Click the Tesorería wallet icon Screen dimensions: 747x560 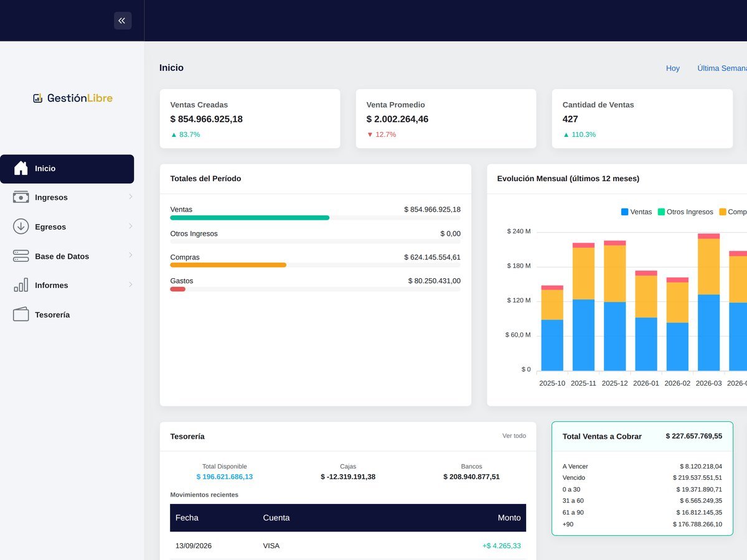click(x=21, y=314)
